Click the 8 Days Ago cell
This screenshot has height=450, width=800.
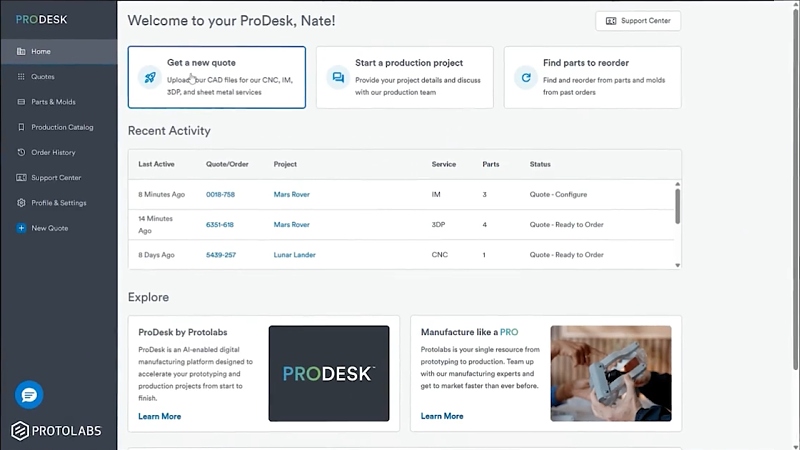(x=156, y=255)
